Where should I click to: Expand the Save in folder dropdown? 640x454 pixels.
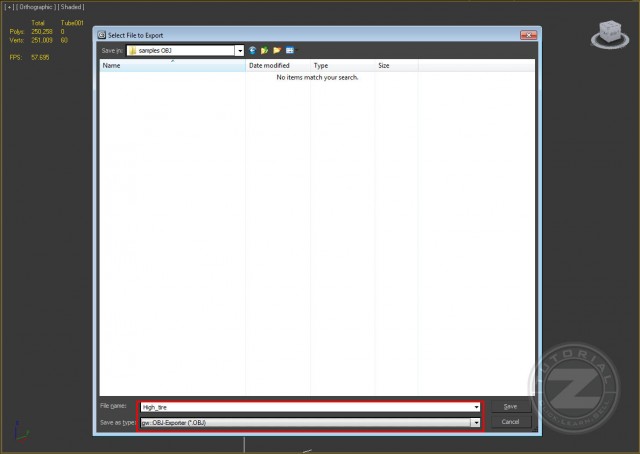click(240, 50)
